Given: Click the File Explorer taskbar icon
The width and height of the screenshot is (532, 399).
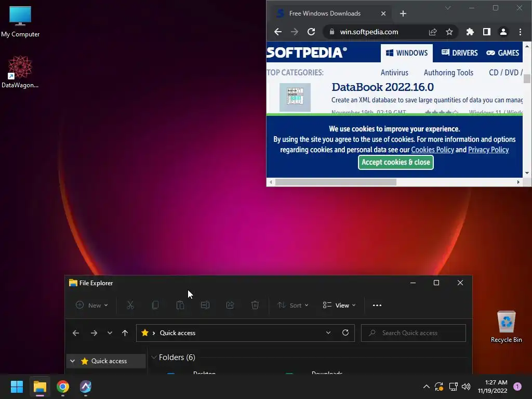Looking at the screenshot, I should pyautogui.click(x=39, y=387).
